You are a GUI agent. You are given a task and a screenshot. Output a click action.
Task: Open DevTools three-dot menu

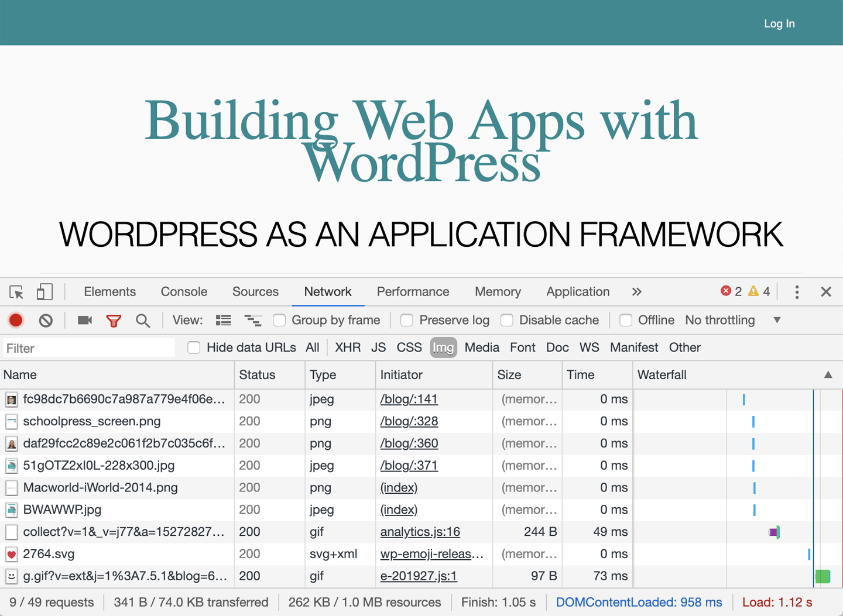pos(797,292)
